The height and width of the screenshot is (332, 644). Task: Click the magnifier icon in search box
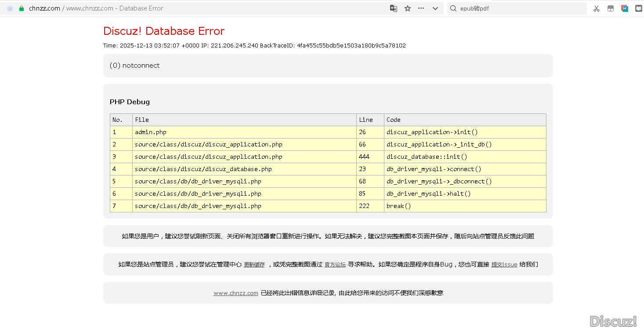click(x=453, y=8)
